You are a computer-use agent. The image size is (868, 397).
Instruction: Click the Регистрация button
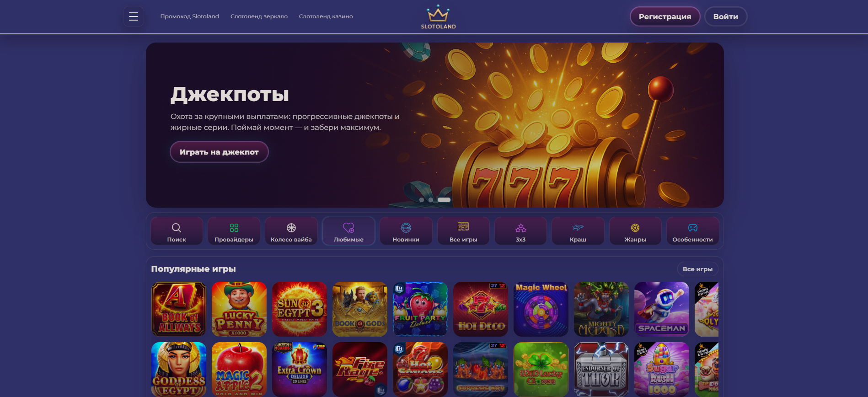tap(665, 16)
